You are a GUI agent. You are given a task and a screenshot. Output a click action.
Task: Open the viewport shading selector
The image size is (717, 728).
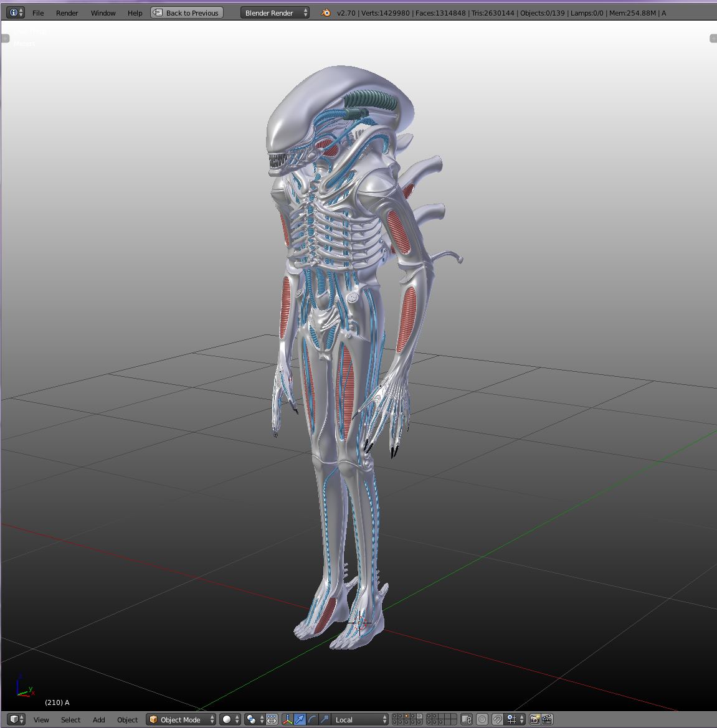pos(230,719)
